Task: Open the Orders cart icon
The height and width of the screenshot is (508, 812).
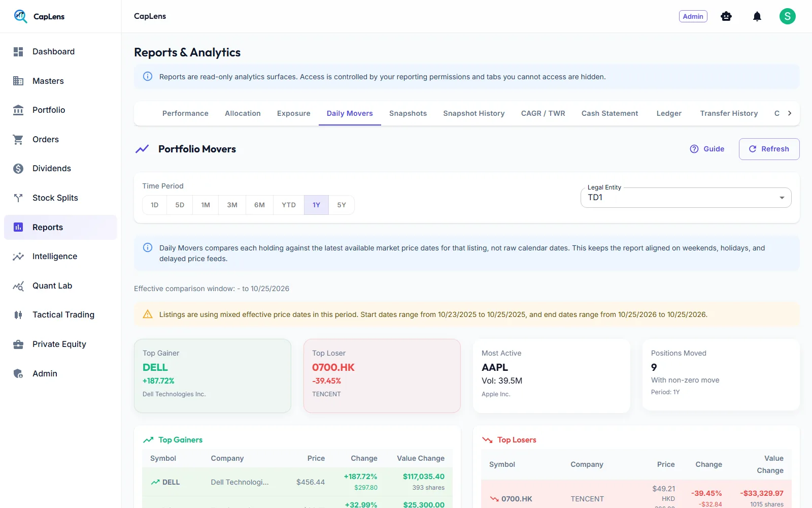Action: click(x=18, y=139)
